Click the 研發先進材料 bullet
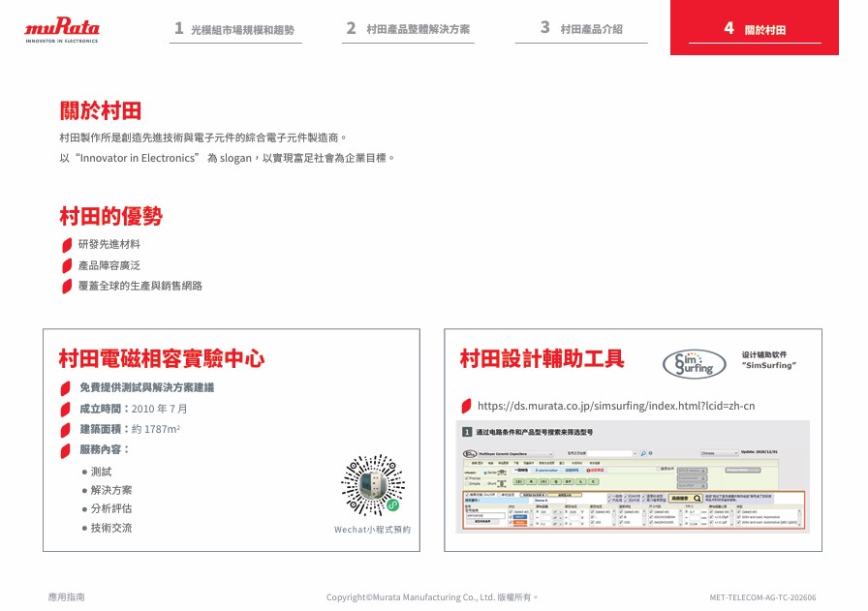The image size is (868, 611). coord(109,244)
